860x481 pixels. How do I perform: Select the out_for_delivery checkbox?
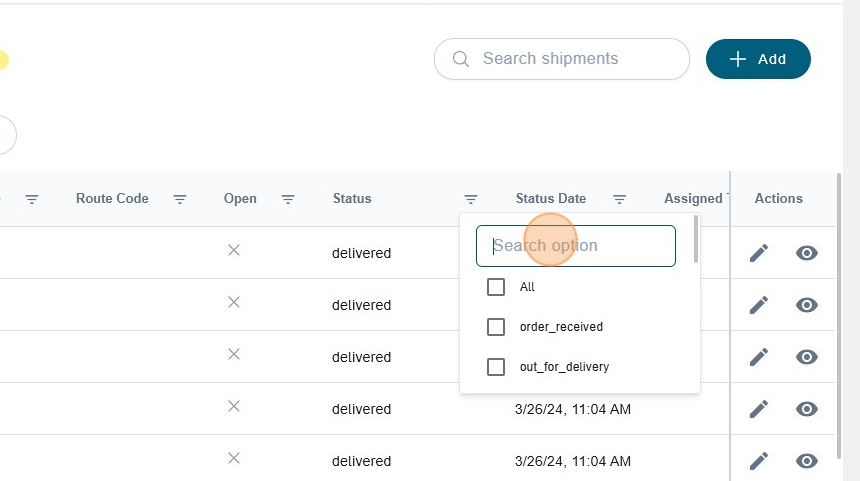pyautogui.click(x=496, y=367)
